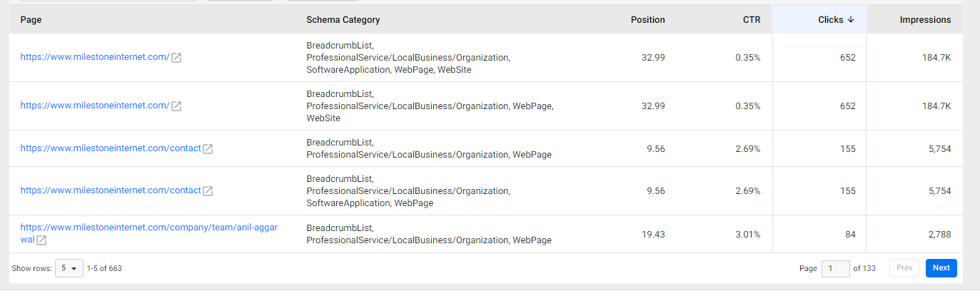Click the Page number input field
980x296 pixels.
point(835,268)
